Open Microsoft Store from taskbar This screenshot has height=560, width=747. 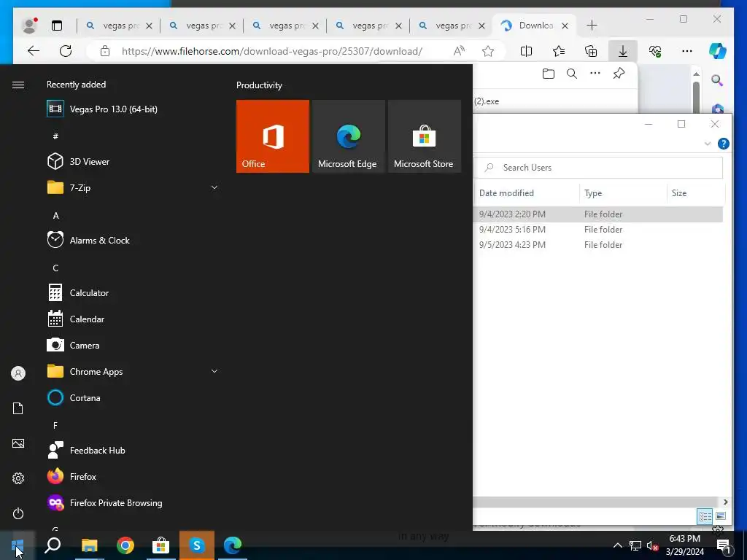(x=161, y=545)
